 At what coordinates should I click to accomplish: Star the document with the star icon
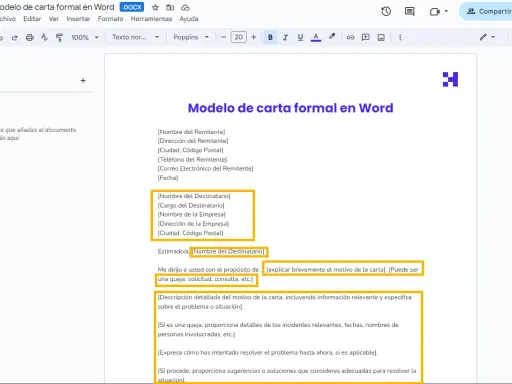pos(155,7)
